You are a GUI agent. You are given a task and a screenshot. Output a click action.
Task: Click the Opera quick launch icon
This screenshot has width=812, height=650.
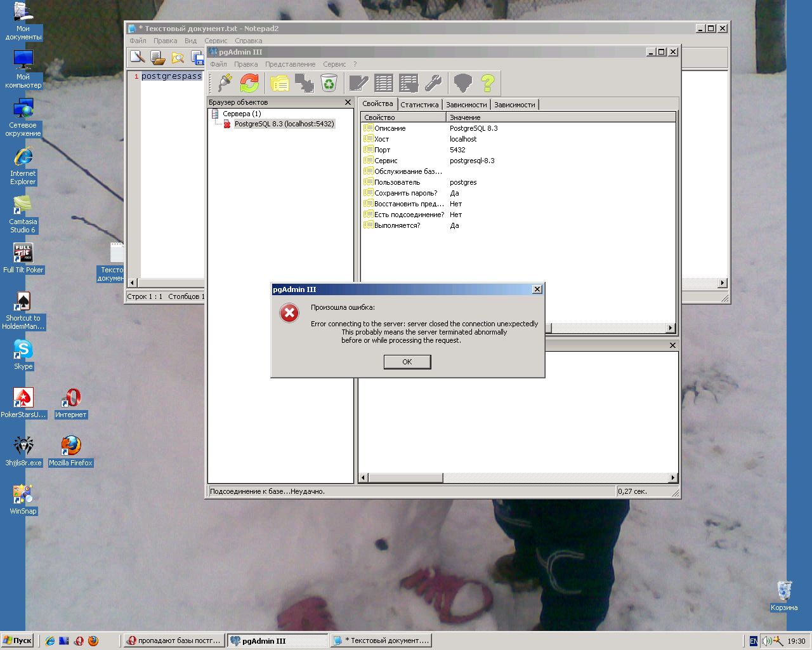79,641
